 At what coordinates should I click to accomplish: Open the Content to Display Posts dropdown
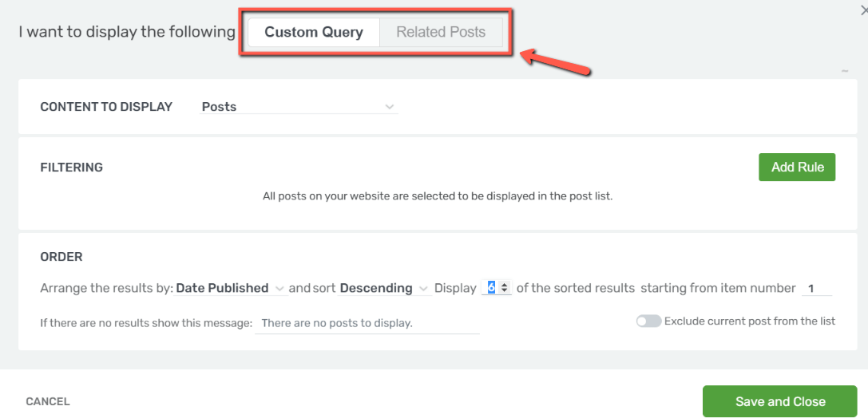point(299,107)
